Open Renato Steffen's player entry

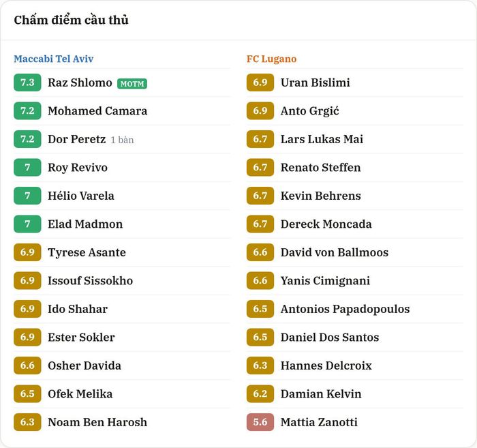(321, 167)
